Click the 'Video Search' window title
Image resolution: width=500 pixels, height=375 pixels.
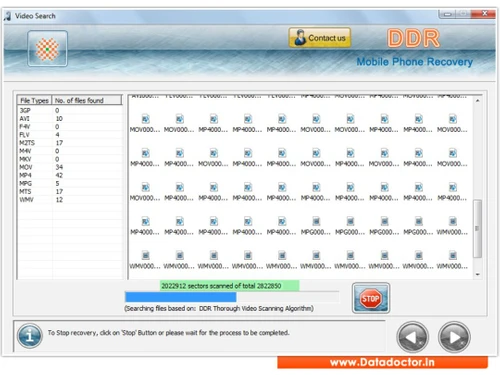pos(35,16)
